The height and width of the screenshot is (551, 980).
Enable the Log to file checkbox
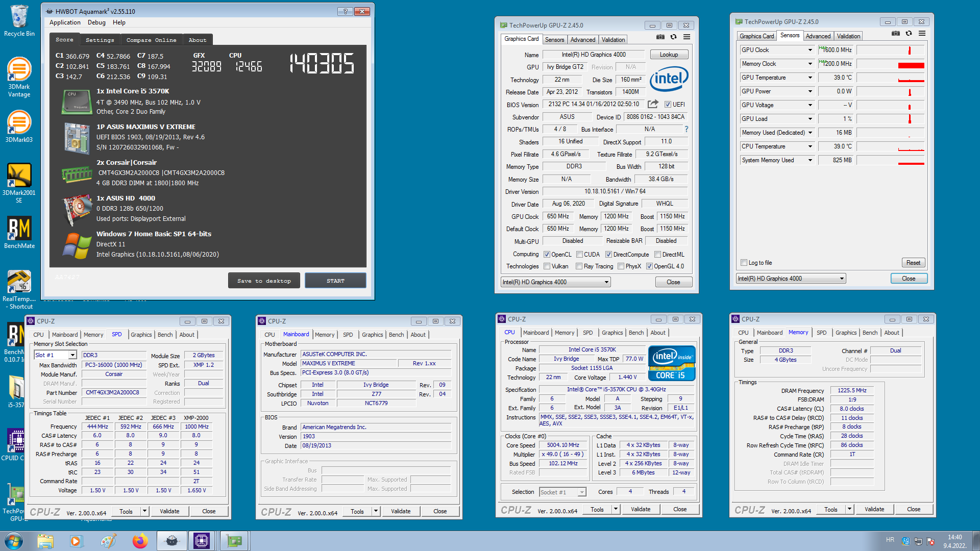tap(744, 263)
